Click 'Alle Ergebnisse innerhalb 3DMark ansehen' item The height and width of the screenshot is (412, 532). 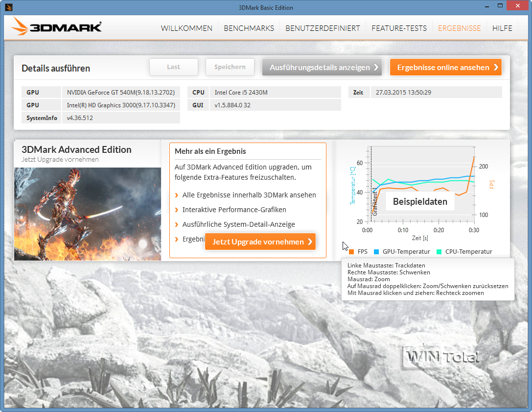(x=249, y=195)
